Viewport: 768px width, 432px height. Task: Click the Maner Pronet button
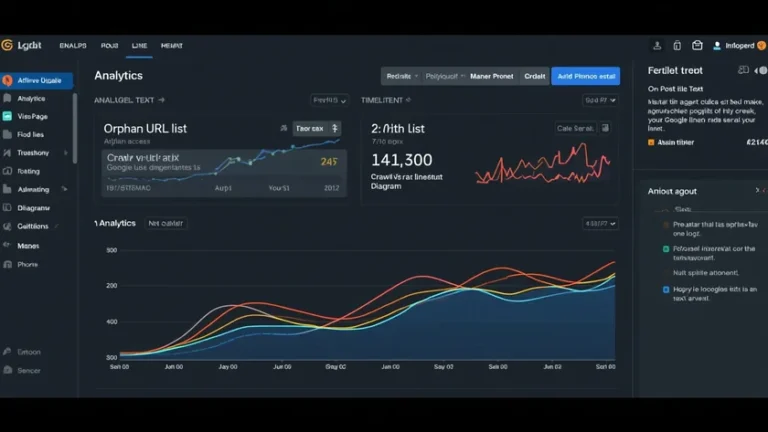(492, 76)
